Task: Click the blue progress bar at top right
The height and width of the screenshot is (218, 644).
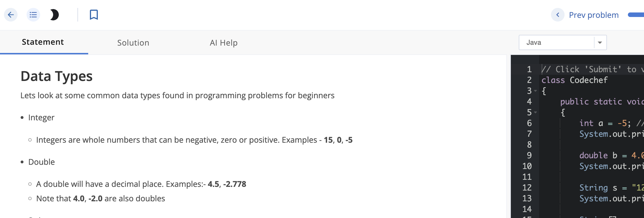Action: point(636,15)
